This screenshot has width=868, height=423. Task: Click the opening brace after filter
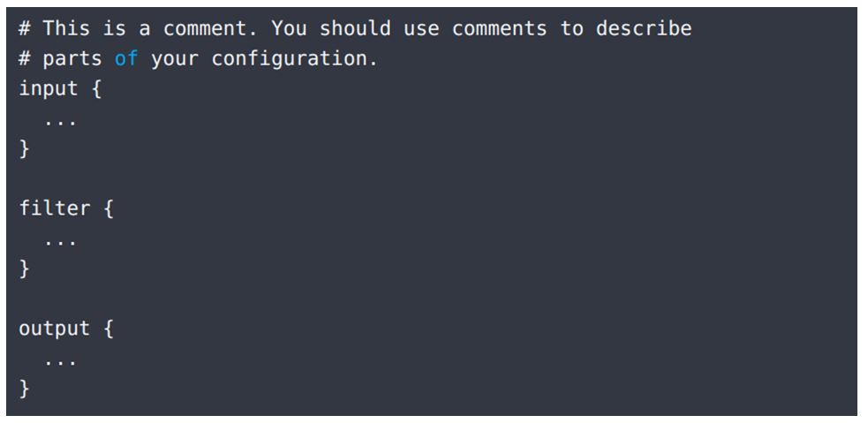[109, 209]
